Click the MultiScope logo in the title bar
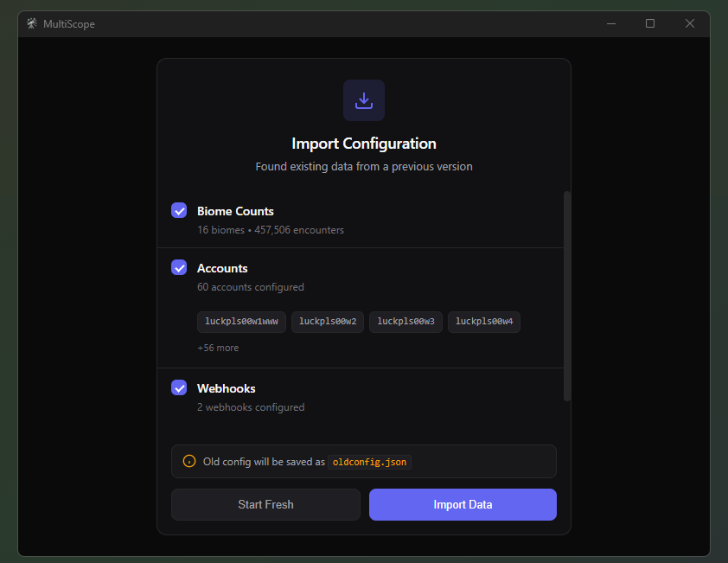Screen dimensions: 728x563 [x=31, y=23]
